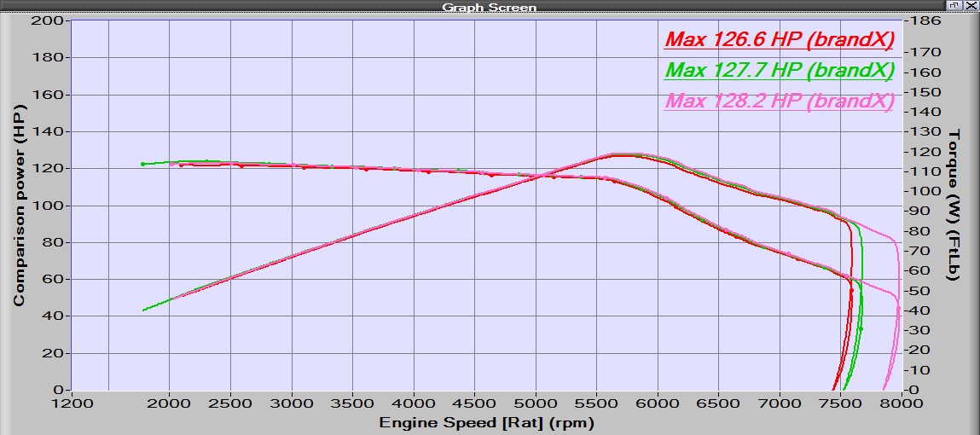Select the pink Max 128.2 HP legend
980x435 pixels.
pyautogui.click(x=779, y=101)
